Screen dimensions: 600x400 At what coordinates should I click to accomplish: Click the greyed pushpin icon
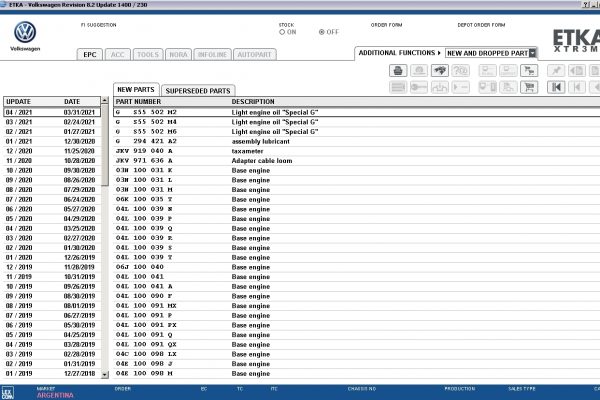[x=556, y=70]
